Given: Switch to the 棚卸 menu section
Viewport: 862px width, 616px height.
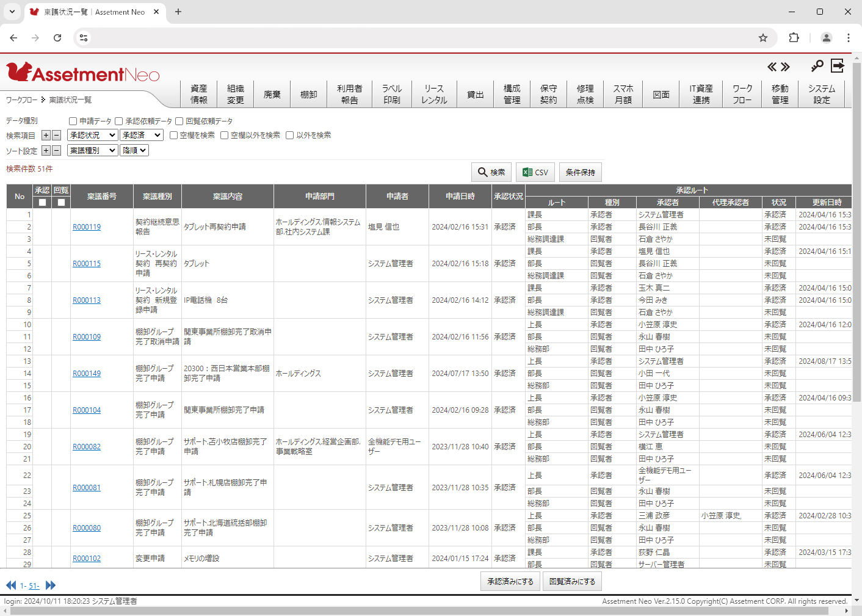Looking at the screenshot, I should pos(308,93).
